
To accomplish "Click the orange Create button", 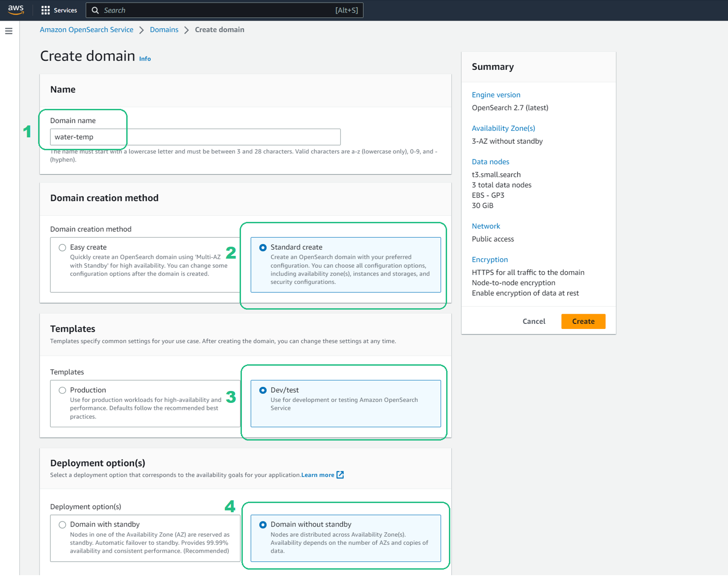I will point(583,322).
